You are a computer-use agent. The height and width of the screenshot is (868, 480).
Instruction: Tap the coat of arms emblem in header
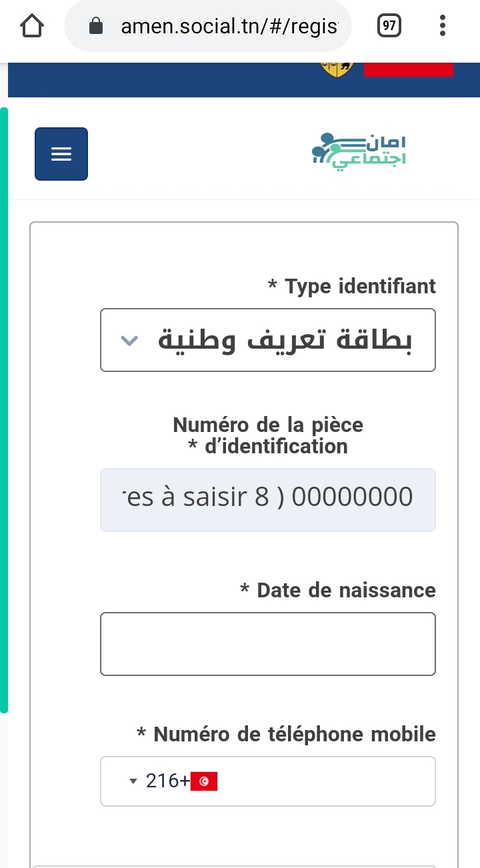[x=337, y=69]
